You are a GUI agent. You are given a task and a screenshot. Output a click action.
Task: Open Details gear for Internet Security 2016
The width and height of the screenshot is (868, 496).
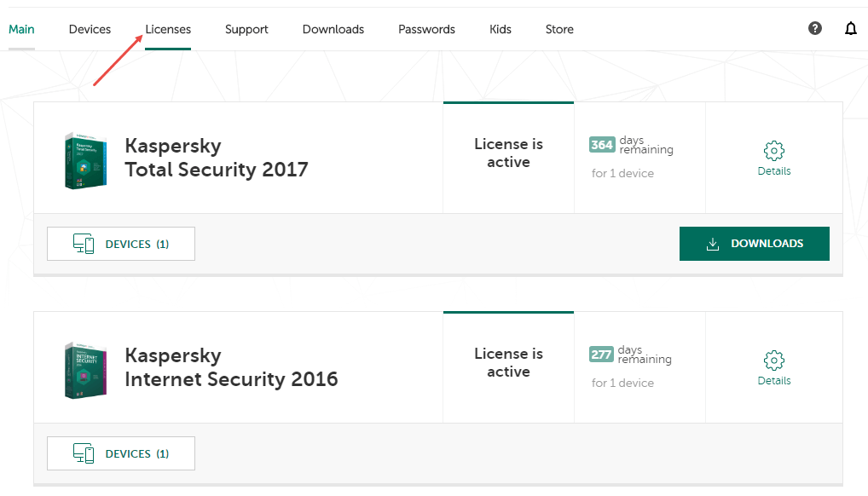click(x=774, y=360)
